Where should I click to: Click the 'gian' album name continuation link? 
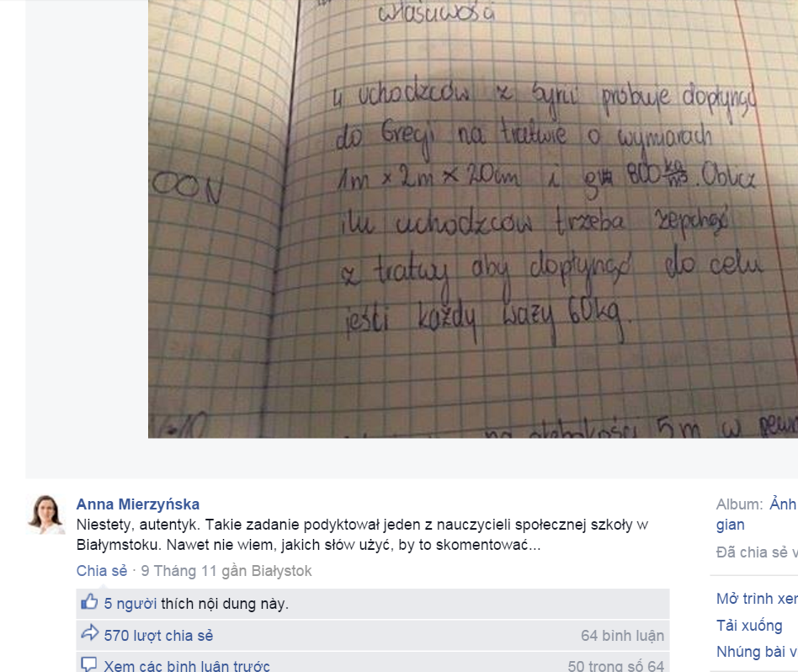(x=731, y=525)
